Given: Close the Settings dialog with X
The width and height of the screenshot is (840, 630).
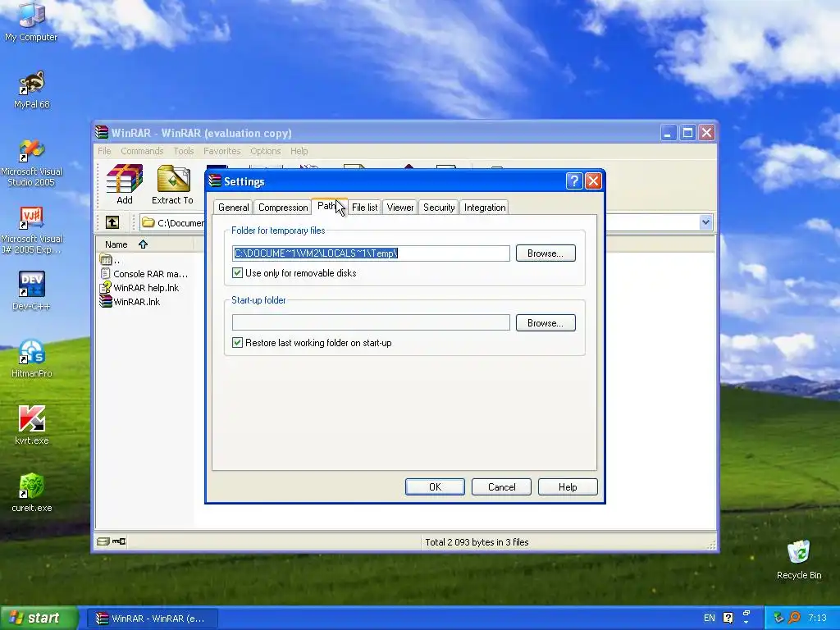Looking at the screenshot, I should (593, 181).
